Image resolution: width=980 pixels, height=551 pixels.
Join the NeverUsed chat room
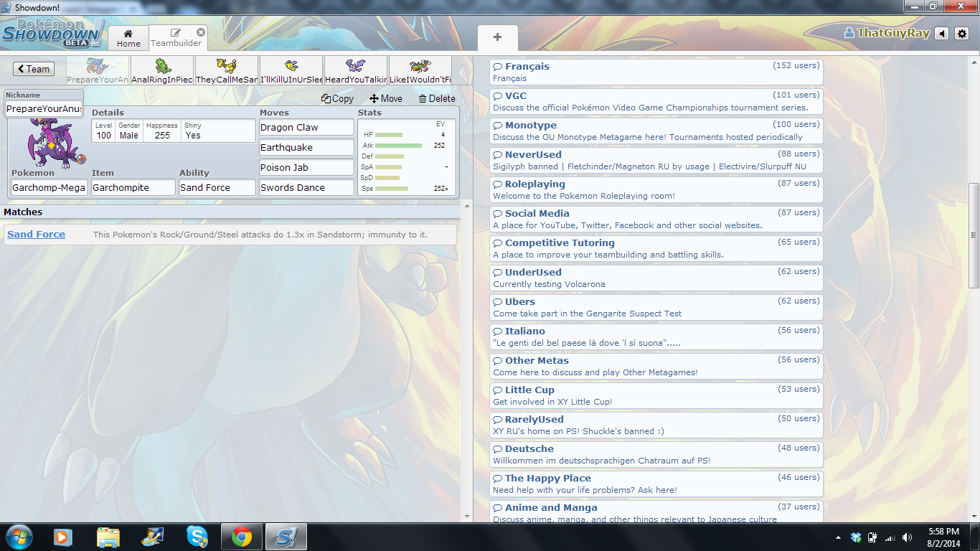coord(656,160)
